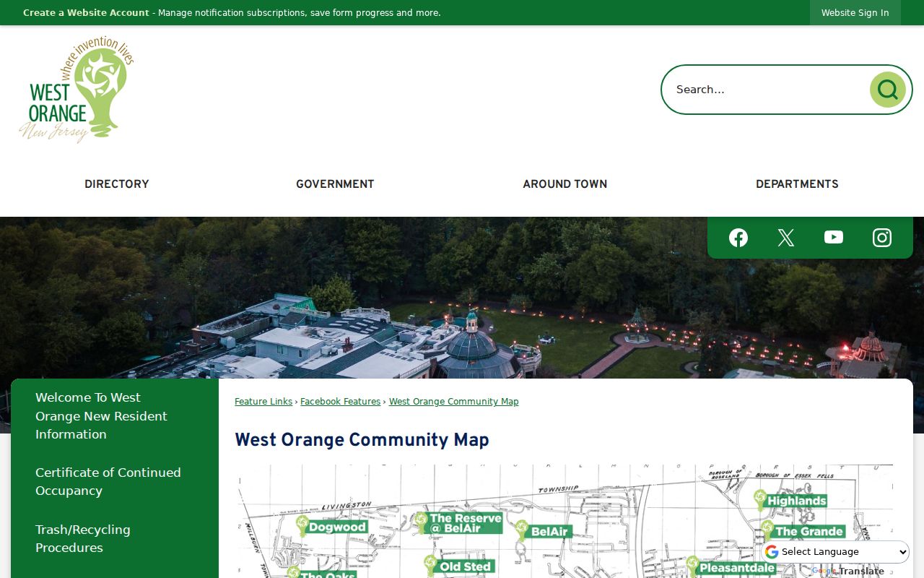Open the Instagram social icon
Viewport: 924px width, 578px height.
tap(882, 238)
